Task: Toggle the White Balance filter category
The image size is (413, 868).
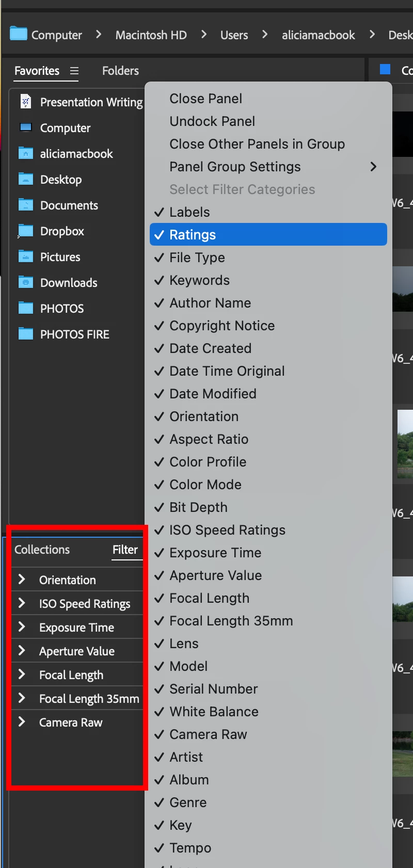Action: pos(268,712)
